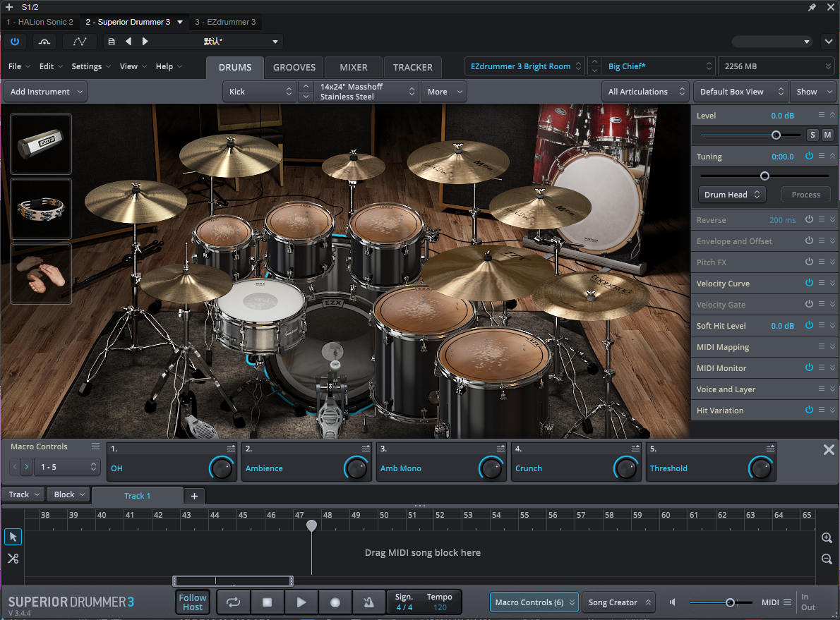Click the plugin power bypass icon

14,41
